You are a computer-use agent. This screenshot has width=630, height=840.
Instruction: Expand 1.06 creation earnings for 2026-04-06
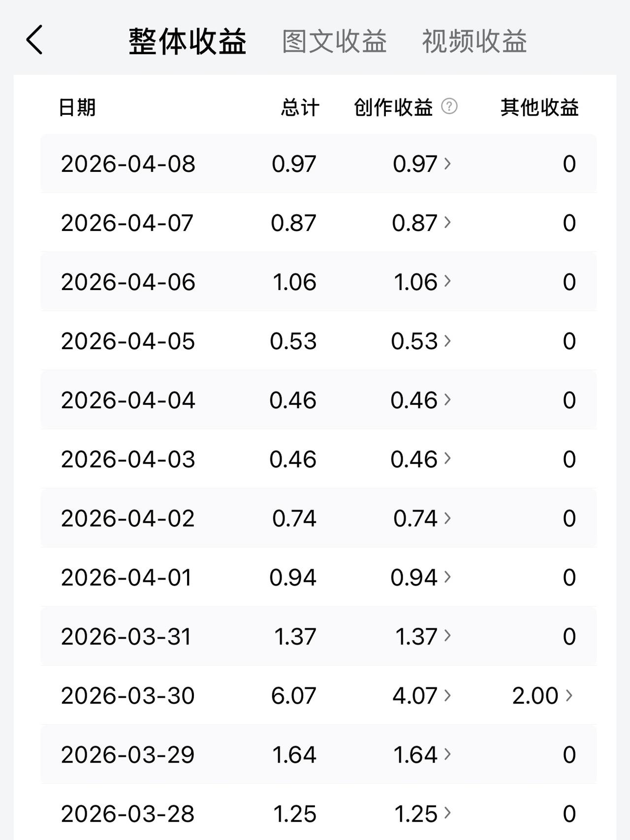pos(421,282)
